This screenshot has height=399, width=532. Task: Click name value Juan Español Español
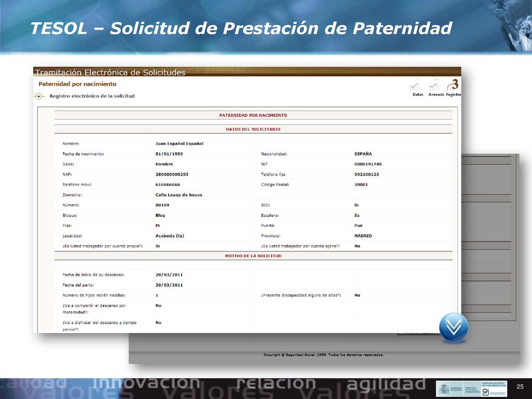pos(179,143)
